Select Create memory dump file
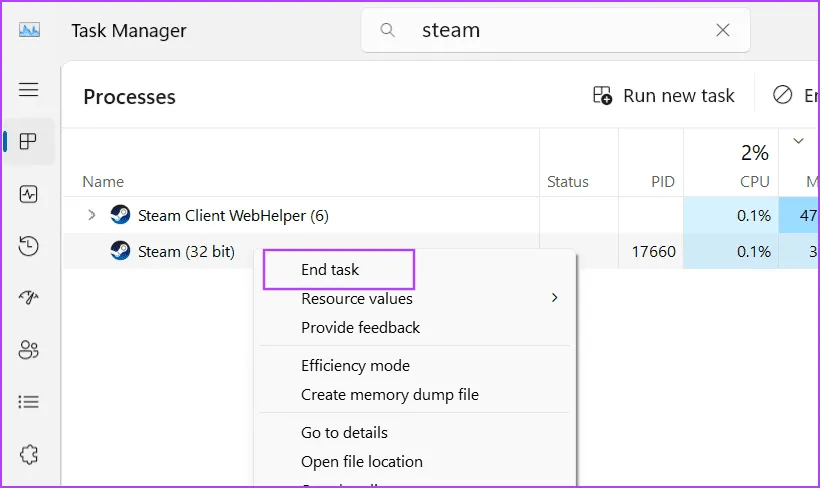The height and width of the screenshot is (488, 820). click(x=389, y=394)
